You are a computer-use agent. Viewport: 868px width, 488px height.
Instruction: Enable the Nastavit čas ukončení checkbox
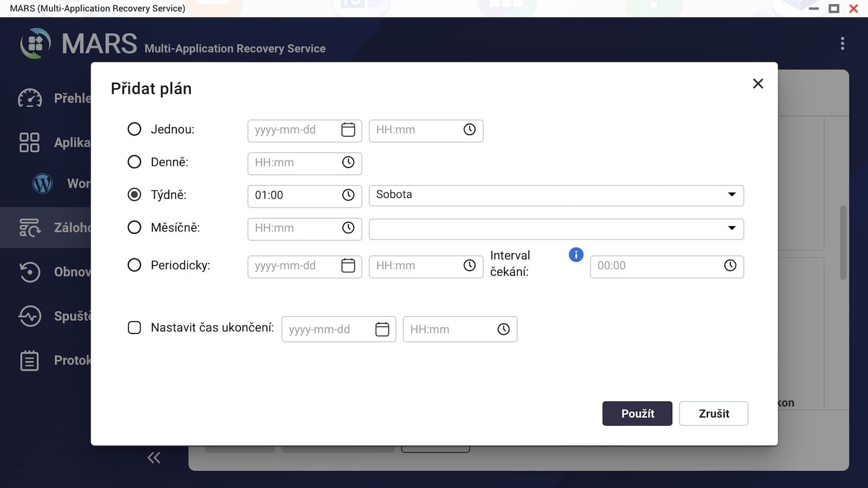(x=134, y=328)
